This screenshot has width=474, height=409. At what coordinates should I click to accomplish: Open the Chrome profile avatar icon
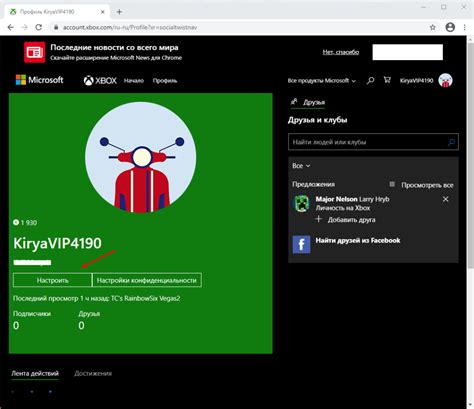[x=450, y=27]
